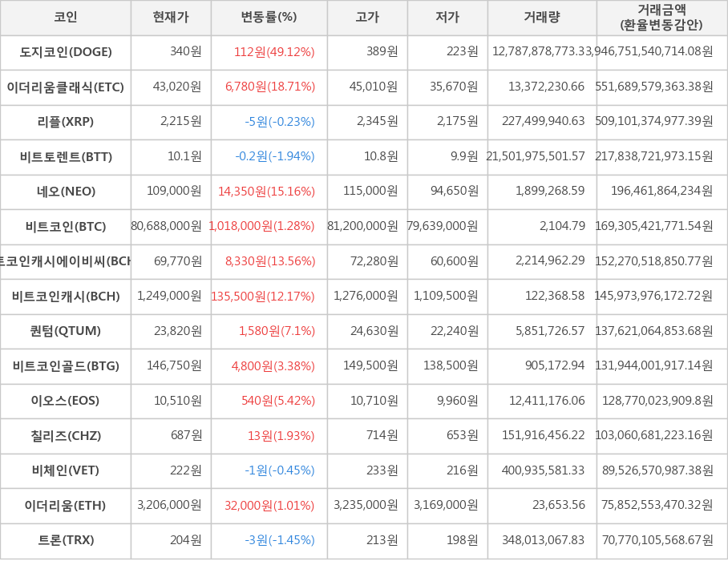Image resolution: width=728 pixels, height=561 pixels.
Task: Select the 거래량 column header
Action: [542, 17]
